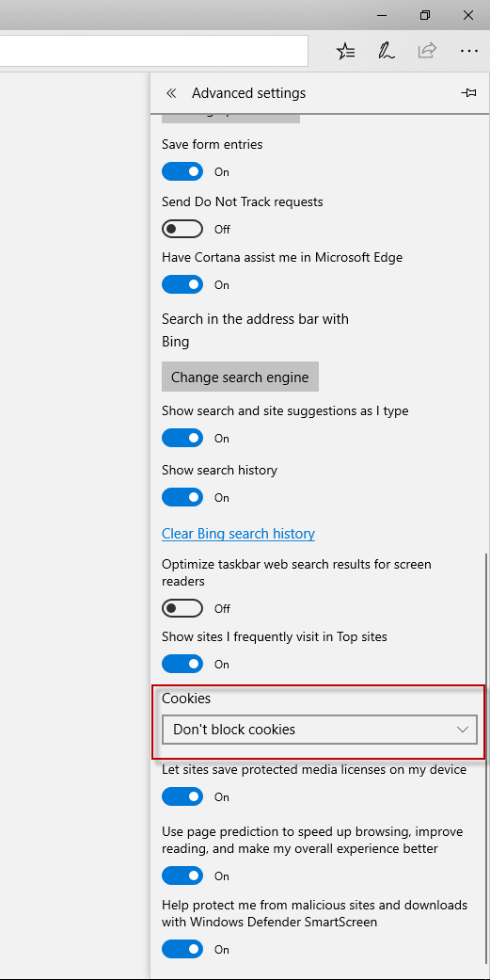The width and height of the screenshot is (490, 980).
Task: Pin the Advanced settings pane
Action: (468, 93)
